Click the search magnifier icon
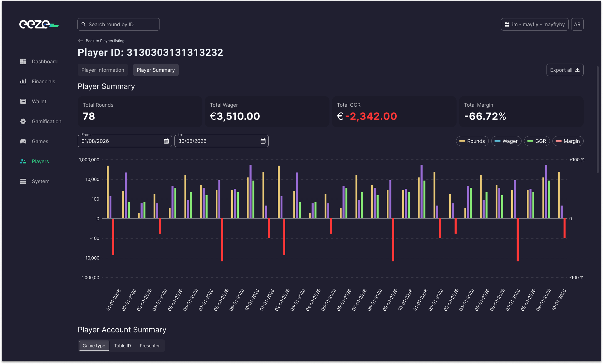 pyautogui.click(x=84, y=24)
